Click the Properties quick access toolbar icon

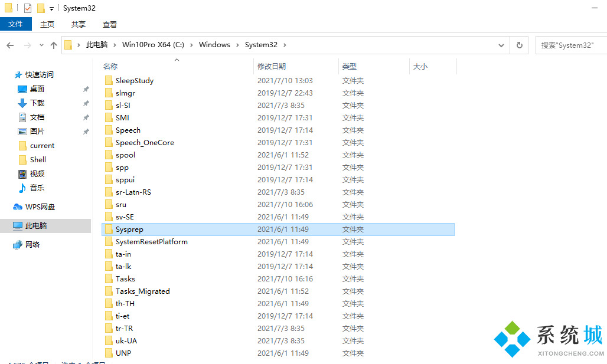coord(28,8)
